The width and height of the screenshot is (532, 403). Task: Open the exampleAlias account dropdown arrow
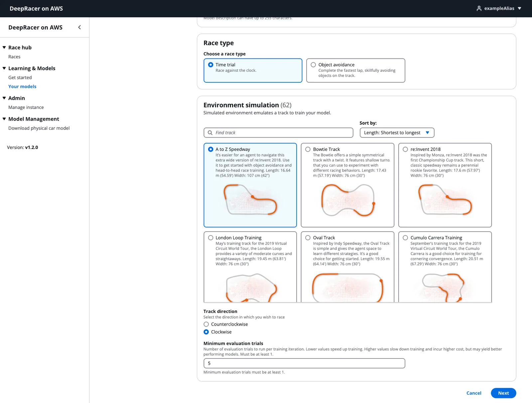coord(519,8)
